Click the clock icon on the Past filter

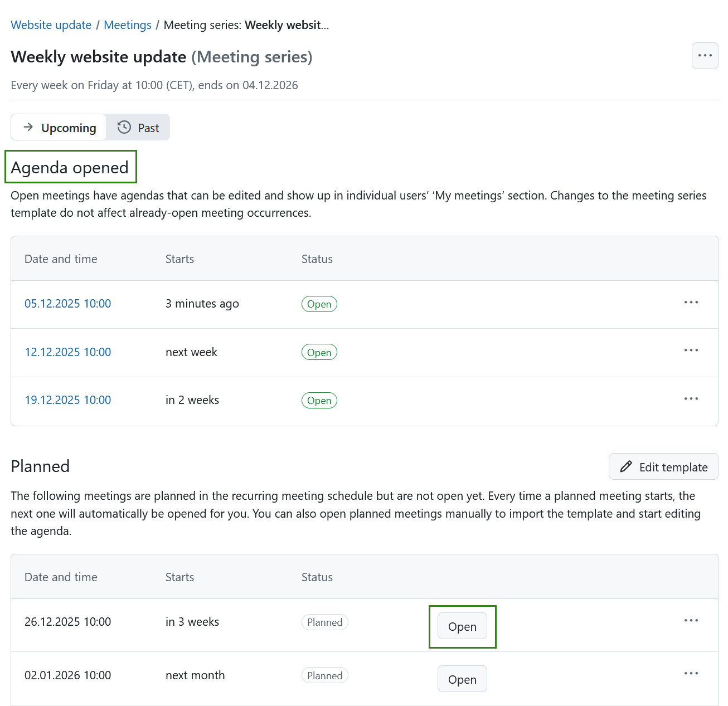click(x=123, y=127)
